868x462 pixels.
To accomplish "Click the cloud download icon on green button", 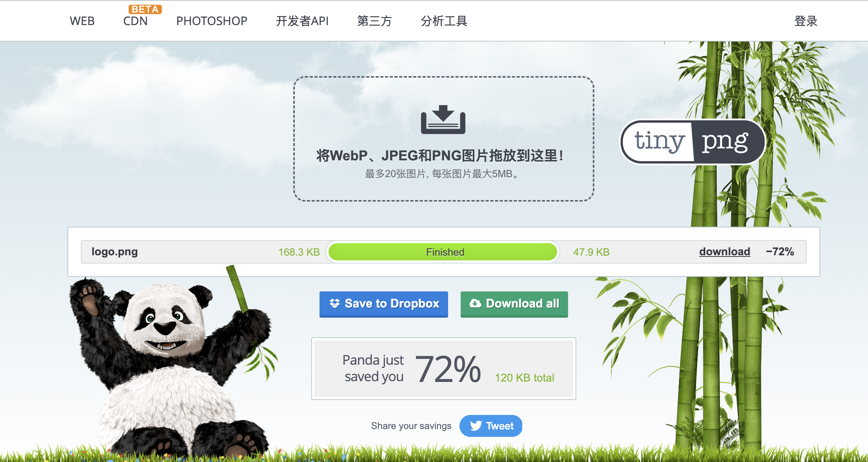I will coord(475,303).
